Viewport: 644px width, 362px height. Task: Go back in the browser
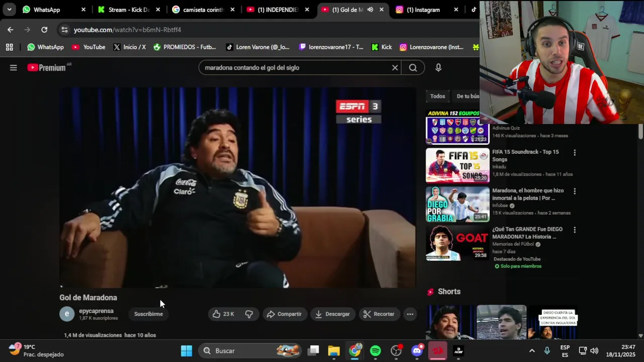pos(11,30)
